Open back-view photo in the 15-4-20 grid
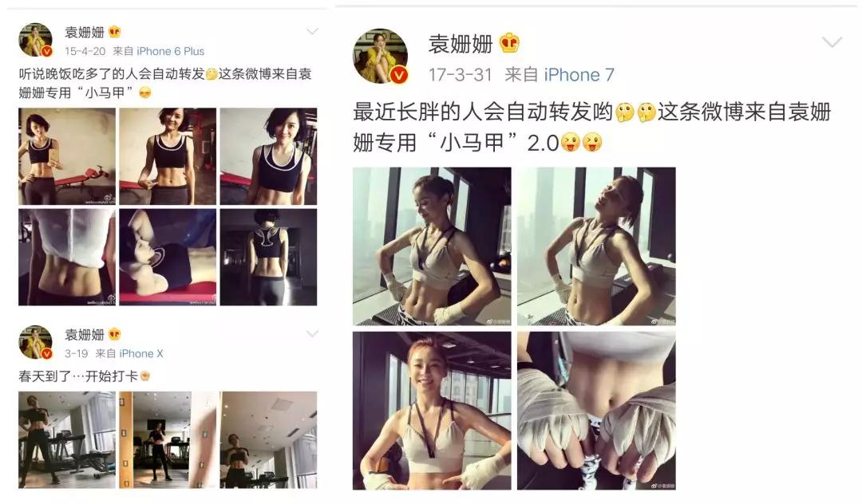862x504 pixels. tap(268, 257)
